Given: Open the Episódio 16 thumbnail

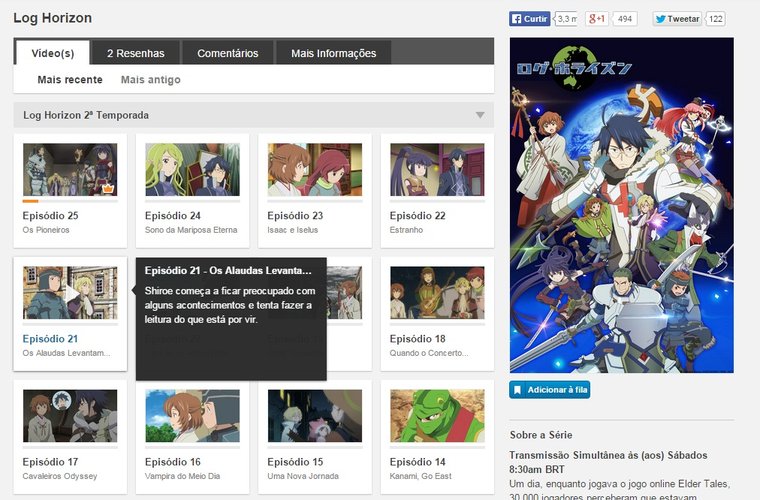Looking at the screenshot, I should tap(192, 416).
